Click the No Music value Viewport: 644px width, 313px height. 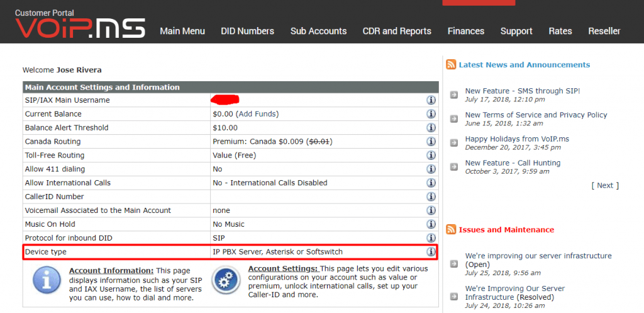[x=228, y=224]
